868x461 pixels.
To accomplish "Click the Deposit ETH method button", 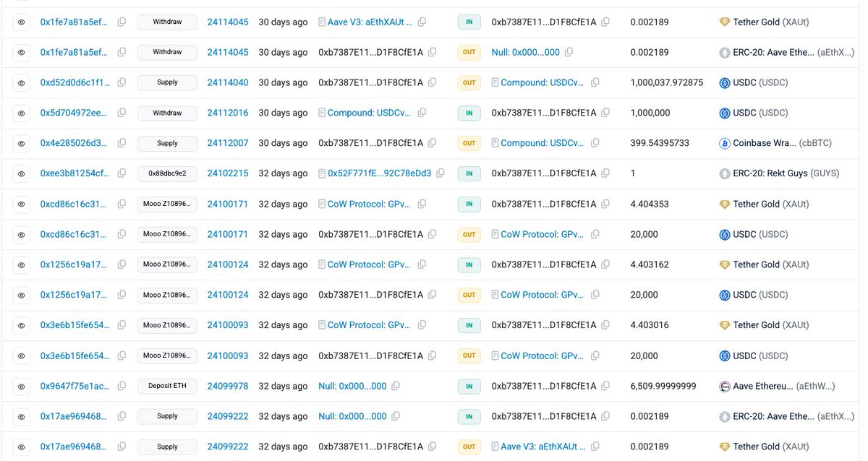I will (167, 387).
